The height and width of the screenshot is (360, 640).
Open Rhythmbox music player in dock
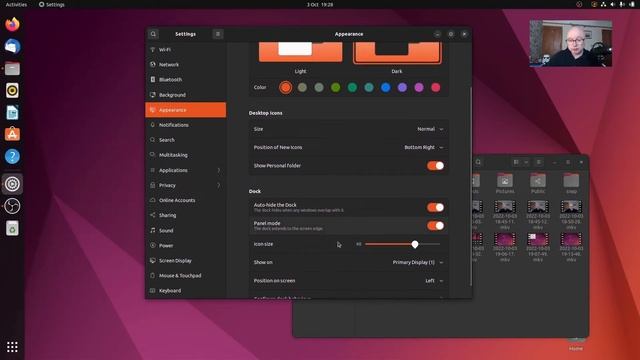click(12, 90)
